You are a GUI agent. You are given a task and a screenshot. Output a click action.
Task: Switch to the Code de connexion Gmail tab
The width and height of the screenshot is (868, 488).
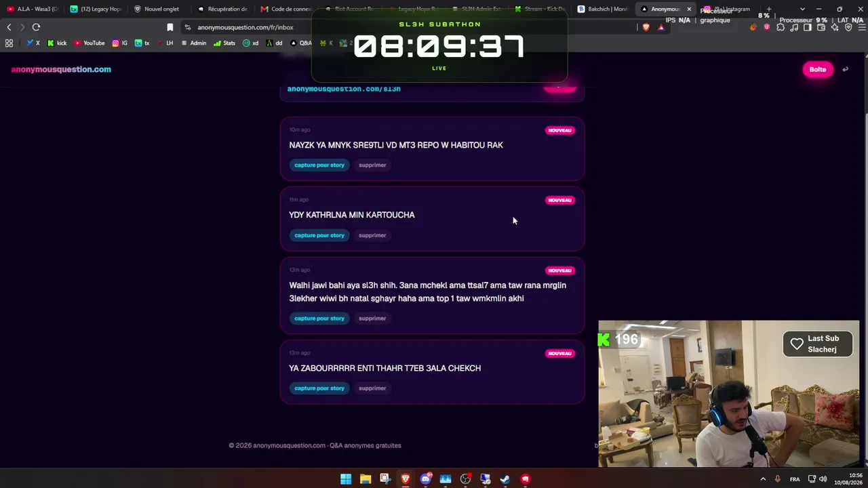point(286,9)
